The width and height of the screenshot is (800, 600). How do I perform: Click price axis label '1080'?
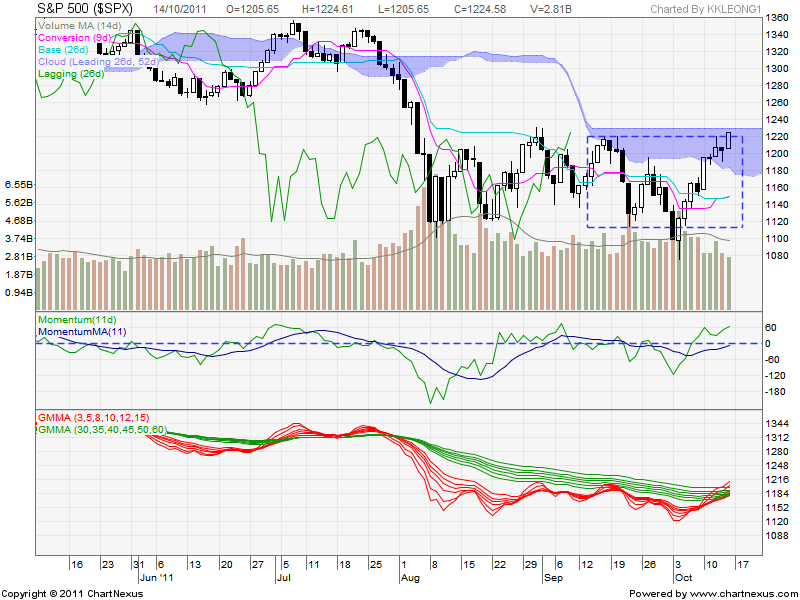[777, 256]
